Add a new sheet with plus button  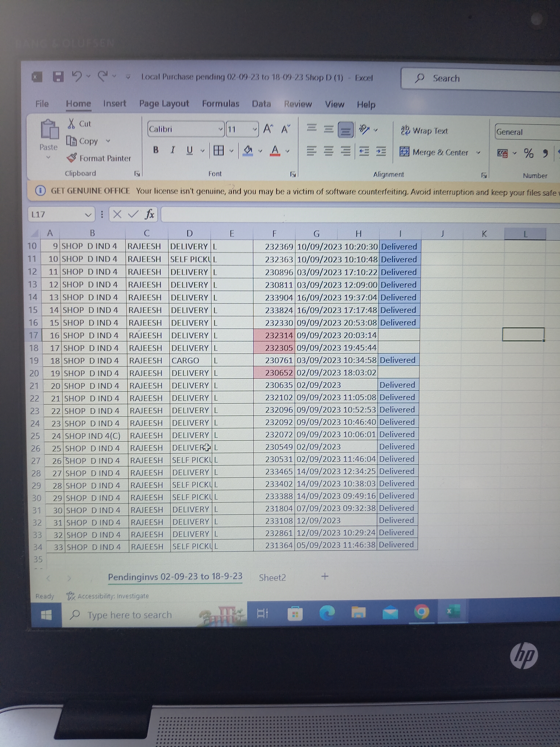[325, 576]
